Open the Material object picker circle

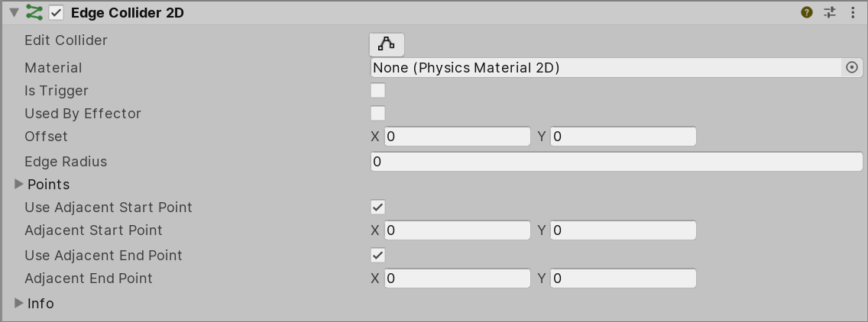[x=852, y=68]
